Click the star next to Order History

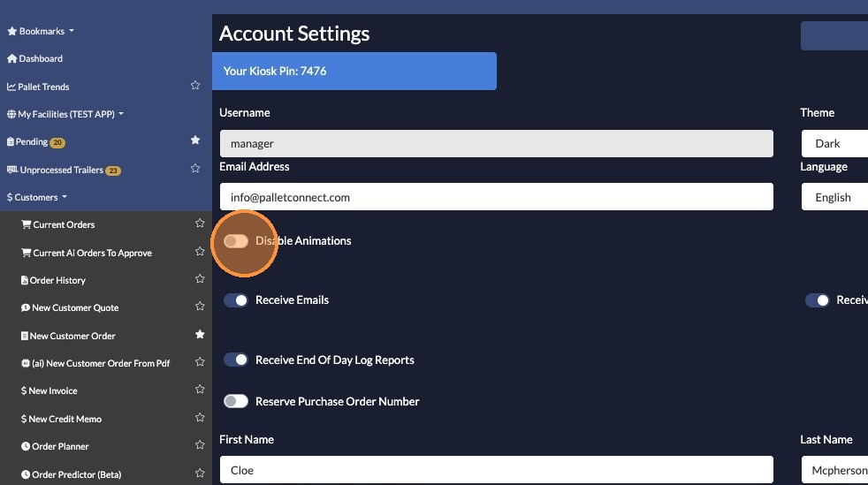pyautogui.click(x=200, y=279)
